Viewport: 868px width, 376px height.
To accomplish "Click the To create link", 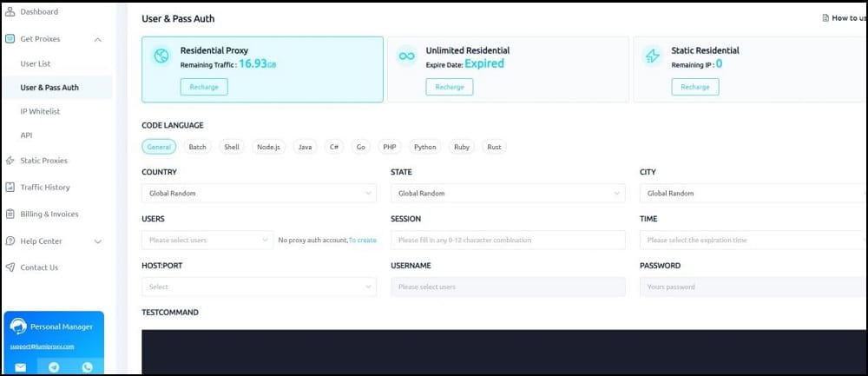I will pyautogui.click(x=363, y=241).
